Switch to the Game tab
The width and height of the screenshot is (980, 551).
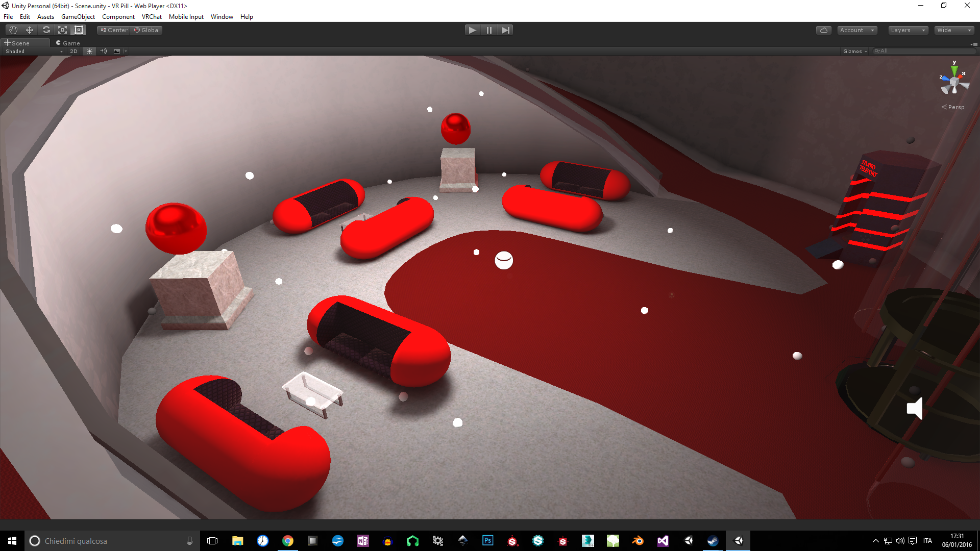(x=68, y=43)
